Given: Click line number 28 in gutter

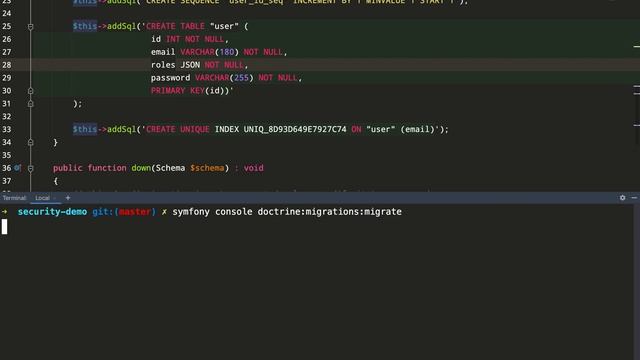Looking at the screenshot, I should point(7,65).
